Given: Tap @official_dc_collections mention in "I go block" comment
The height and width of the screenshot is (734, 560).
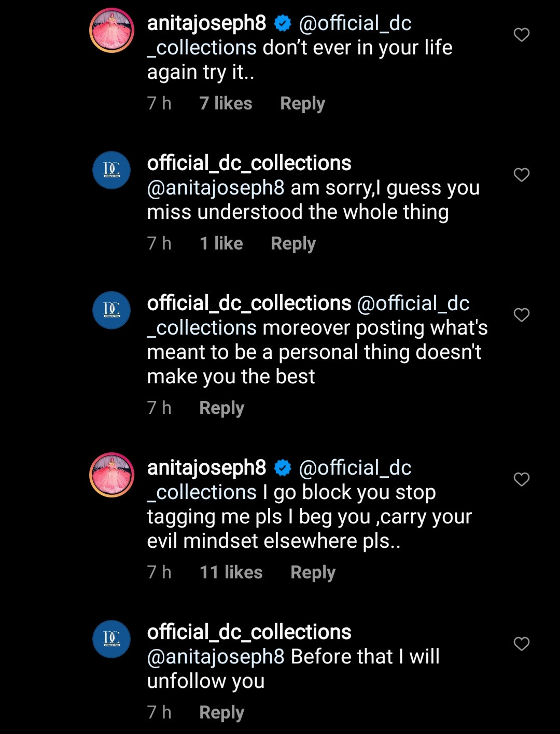Looking at the screenshot, I should [x=355, y=468].
